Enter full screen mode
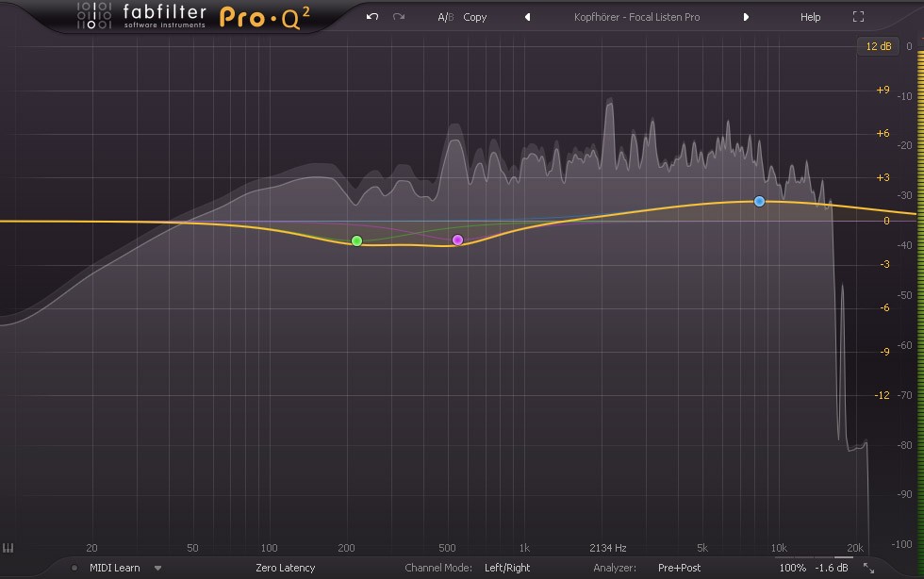 (x=858, y=17)
